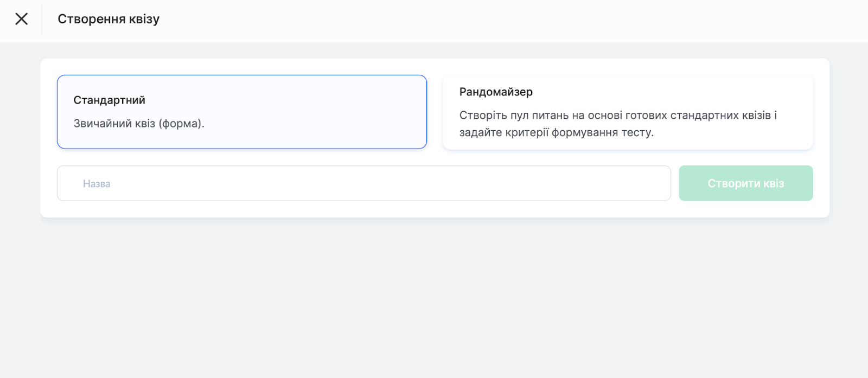Choose the Рандомайзер quiz type card
Image resolution: width=868 pixels, height=378 pixels.
click(628, 112)
